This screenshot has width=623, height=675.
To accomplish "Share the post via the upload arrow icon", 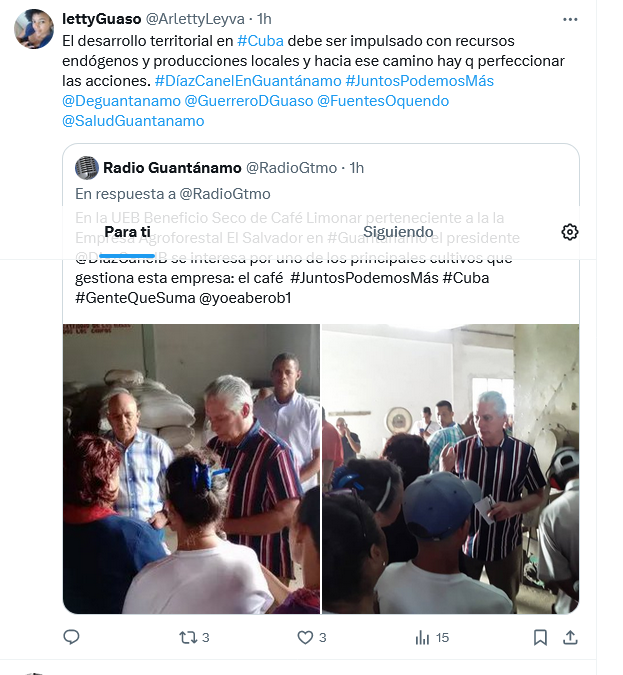I will pos(570,637).
